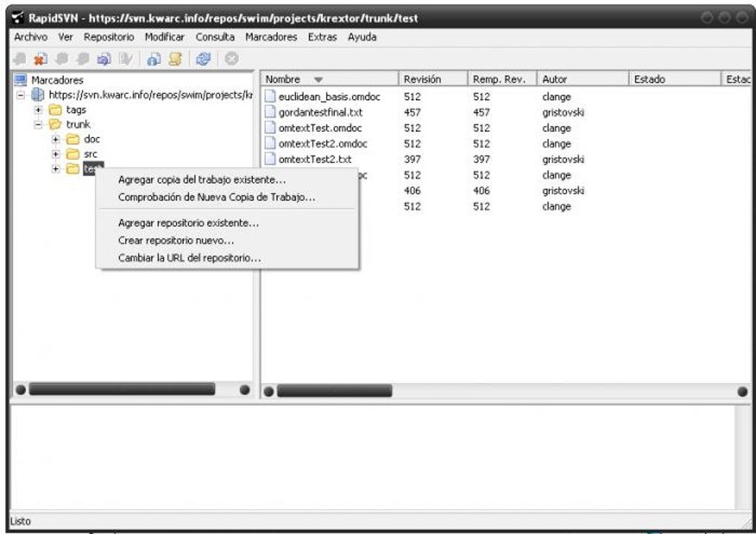Click the RapidSVN title bar app icon
Screen dimensions: 756x534
click(18, 18)
